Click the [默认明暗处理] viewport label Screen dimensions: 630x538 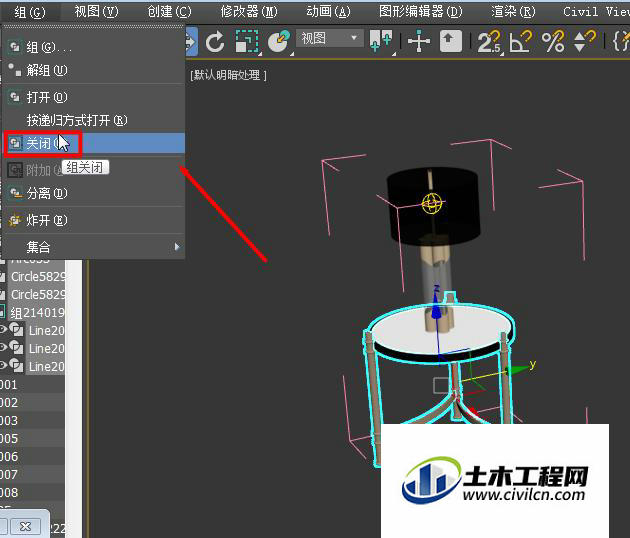point(228,75)
